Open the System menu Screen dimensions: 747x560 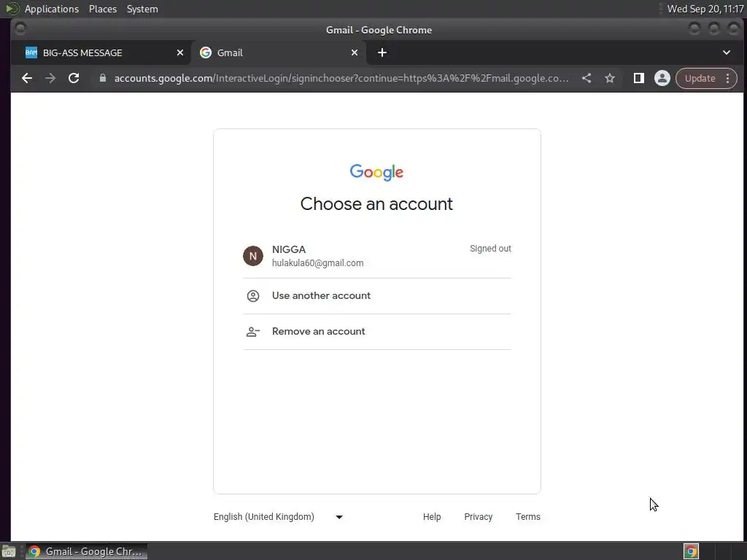(142, 9)
